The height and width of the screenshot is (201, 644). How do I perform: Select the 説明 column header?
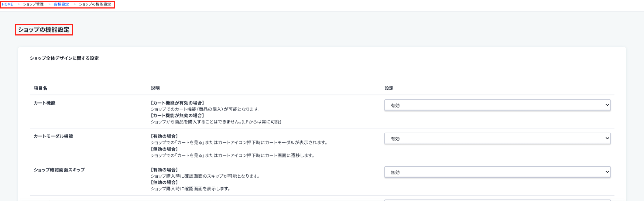click(x=155, y=88)
